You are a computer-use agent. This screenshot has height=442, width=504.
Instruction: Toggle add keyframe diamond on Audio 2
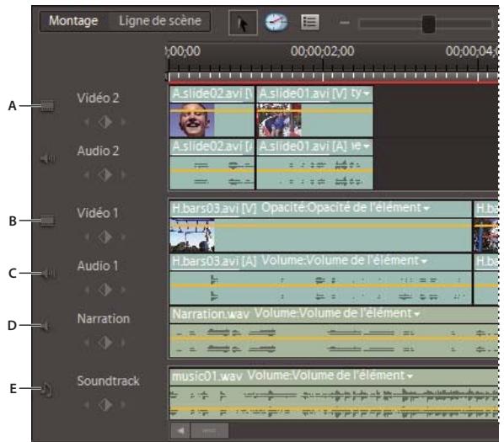105,175
